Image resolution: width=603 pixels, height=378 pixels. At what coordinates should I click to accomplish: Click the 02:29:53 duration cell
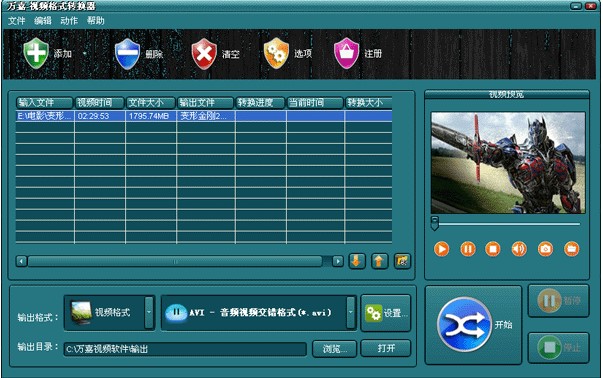tap(100, 116)
